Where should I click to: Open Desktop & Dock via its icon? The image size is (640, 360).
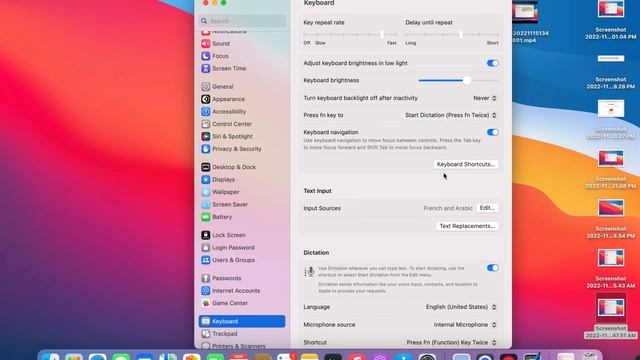point(206,167)
